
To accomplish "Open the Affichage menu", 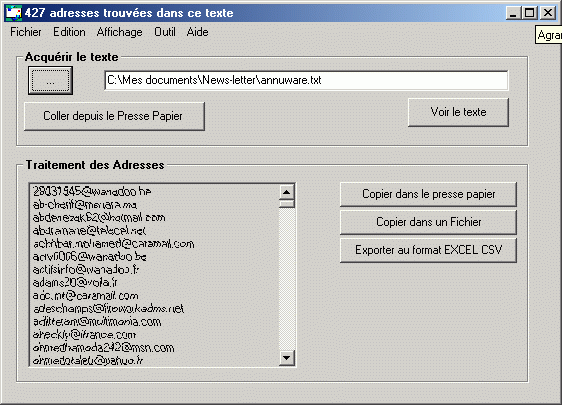I will [x=119, y=32].
